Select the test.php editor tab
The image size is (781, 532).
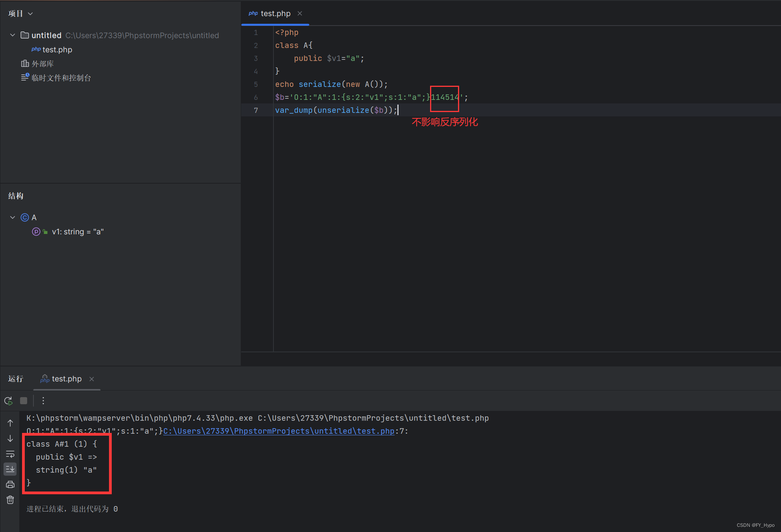click(275, 14)
